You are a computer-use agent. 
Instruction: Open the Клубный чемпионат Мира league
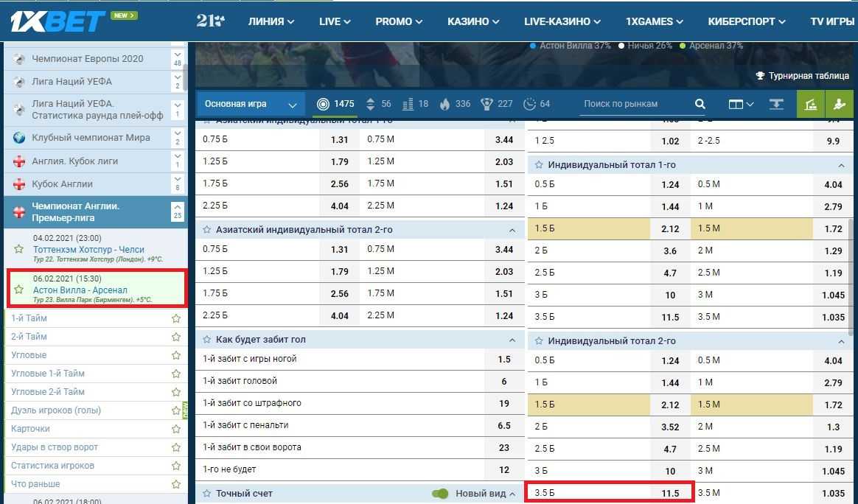(91, 138)
